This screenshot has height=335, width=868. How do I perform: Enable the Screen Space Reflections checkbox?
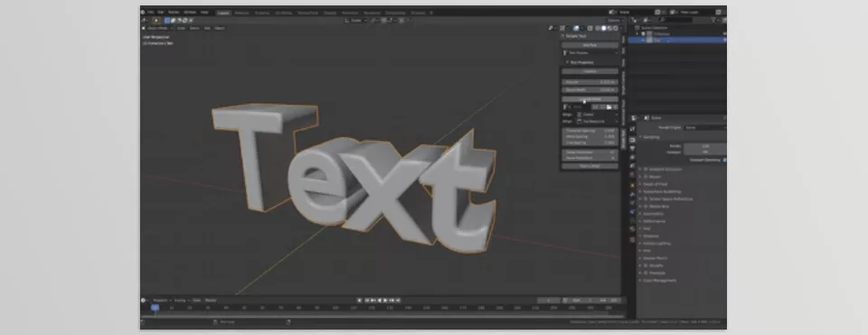pyautogui.click(x=646, y=199)
